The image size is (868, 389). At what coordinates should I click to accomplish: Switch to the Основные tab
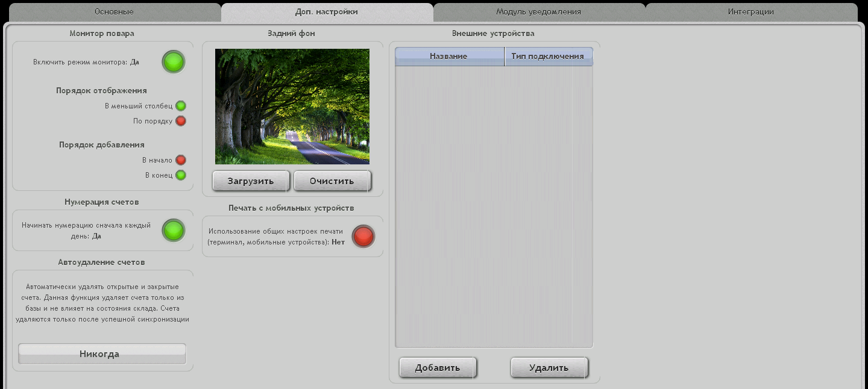point(115,11)
